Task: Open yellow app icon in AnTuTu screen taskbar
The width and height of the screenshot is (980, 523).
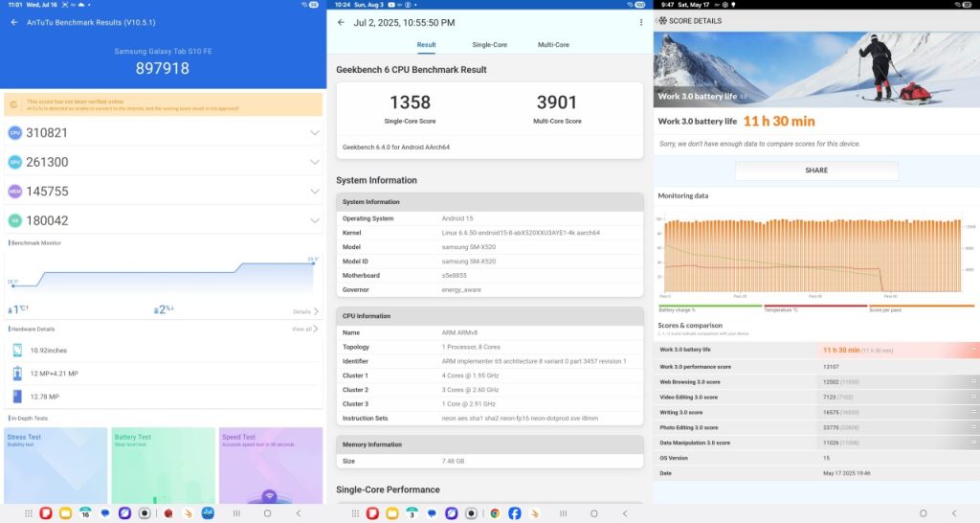Action: coord(66,513)
